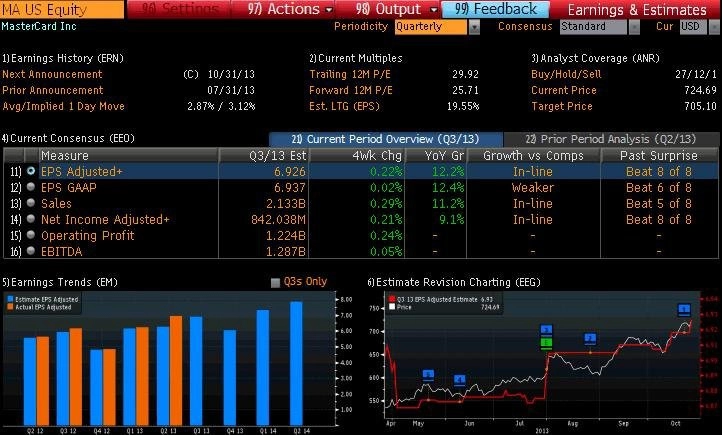Click event marker near June on revision chart
Image resolution: width=722 pixels, height=435 pixels.
[460, 380]
